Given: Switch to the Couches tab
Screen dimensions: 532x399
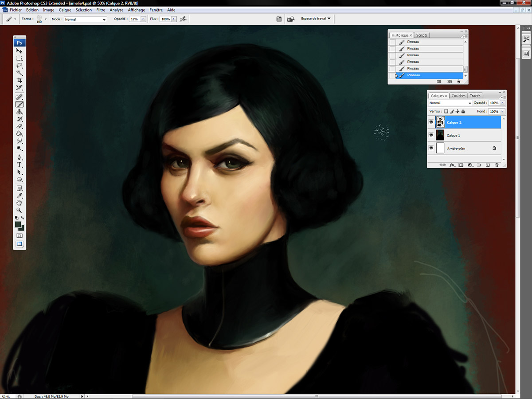Looking at the screenshot, I should click(x=458, y=96).
